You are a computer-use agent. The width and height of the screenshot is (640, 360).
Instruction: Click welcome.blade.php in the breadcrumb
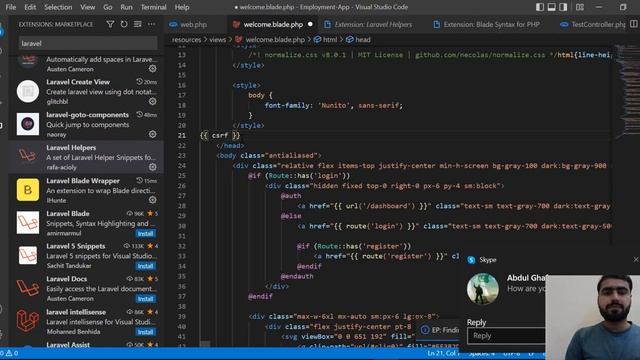(275, 40)
